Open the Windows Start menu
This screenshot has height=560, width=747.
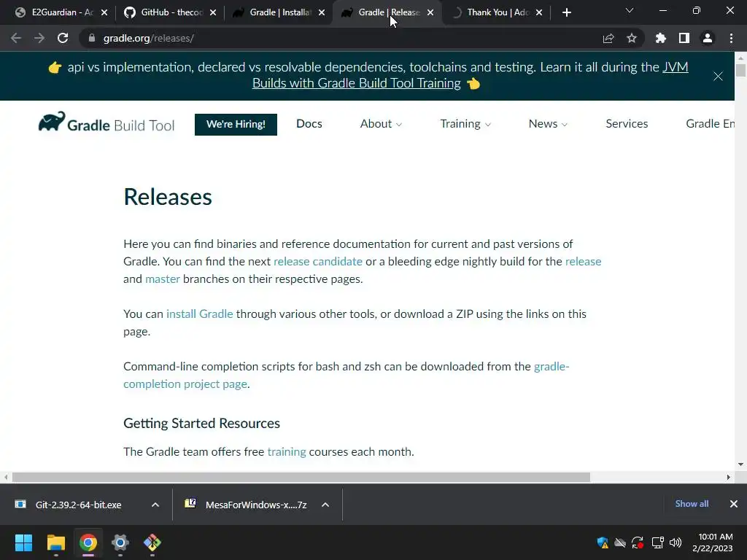coord(23,542)
